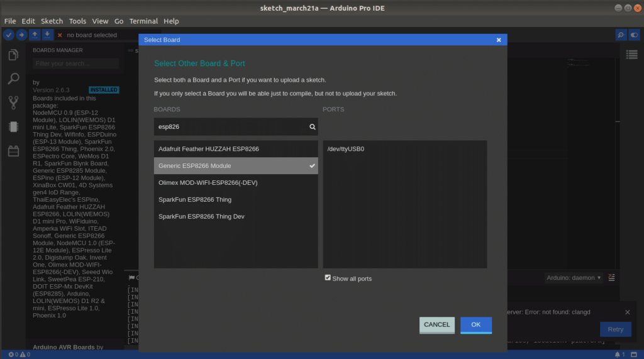Click the 'no board selected' board selector
Image resolution: width=644 pixels, height=359 pixels.
[x=92, y=35]
